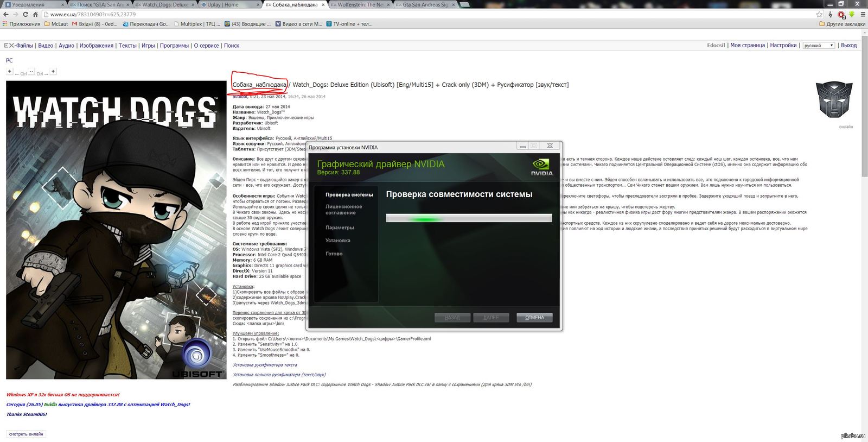This screenshot has width=868, height=442.
Task: Close the Уведомления tab
Action: point(62,4)
